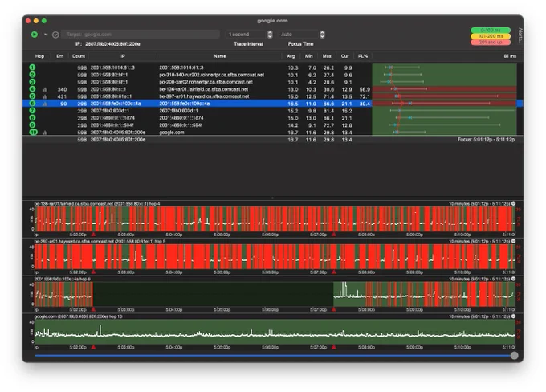The height and width of the screenshot is (392, 546).
Task: Open options arrow on hop 6 timeline graph
Action: click(513, 279)
